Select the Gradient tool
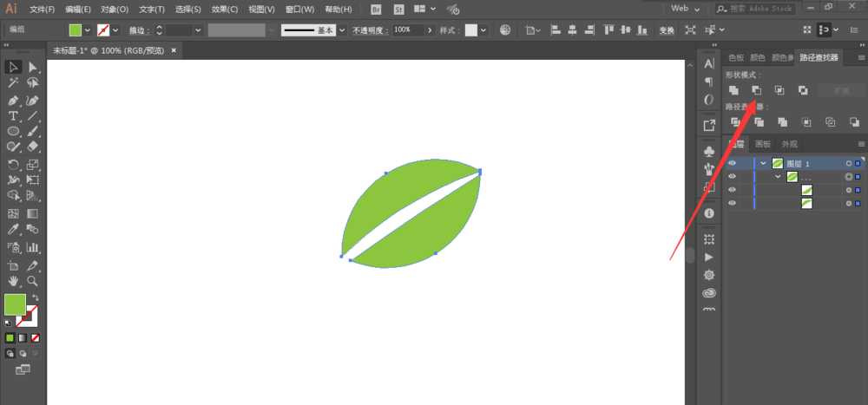This screenshot has height=405, width=868. pyautogui.click(x=33, y=213)
